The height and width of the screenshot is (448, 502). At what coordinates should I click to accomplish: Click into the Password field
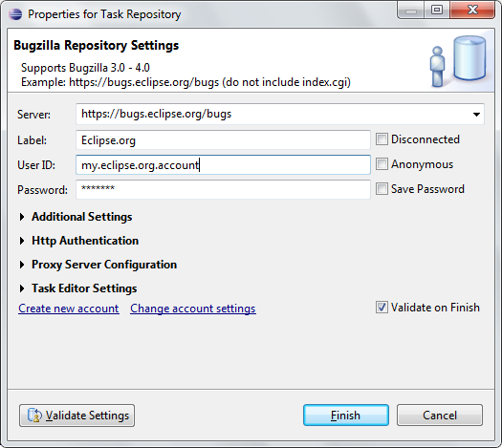[x=223, y=189]
